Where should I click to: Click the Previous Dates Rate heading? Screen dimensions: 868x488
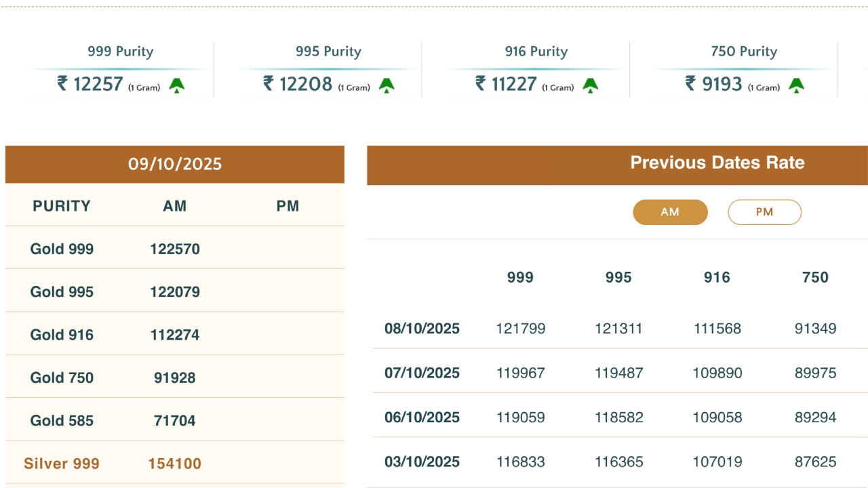[x=717, y=163]
